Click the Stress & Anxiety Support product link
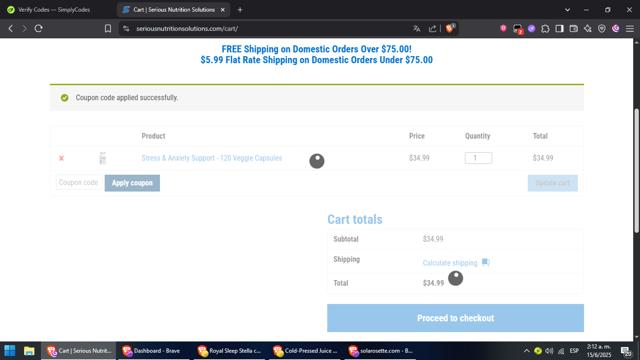 [x=211, y=158]
